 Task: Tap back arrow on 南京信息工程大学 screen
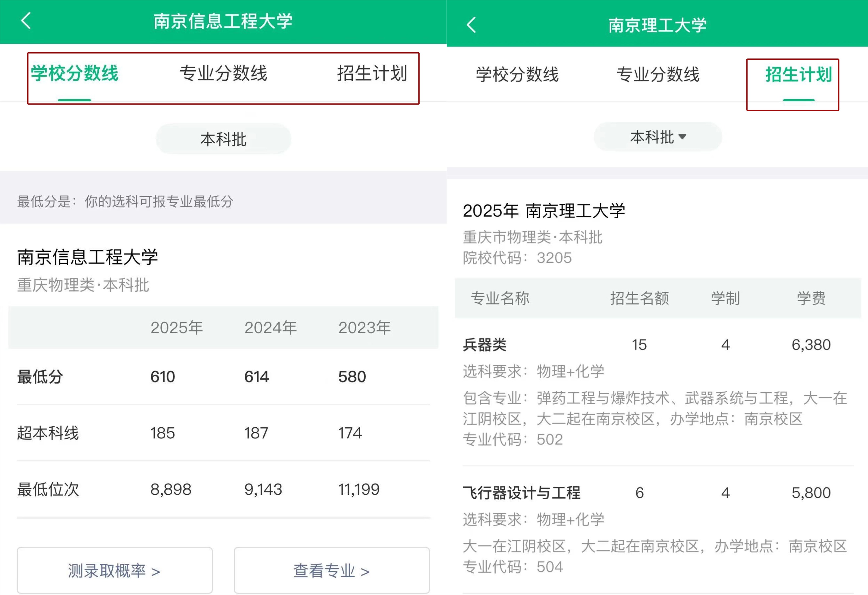coord(26,20)
